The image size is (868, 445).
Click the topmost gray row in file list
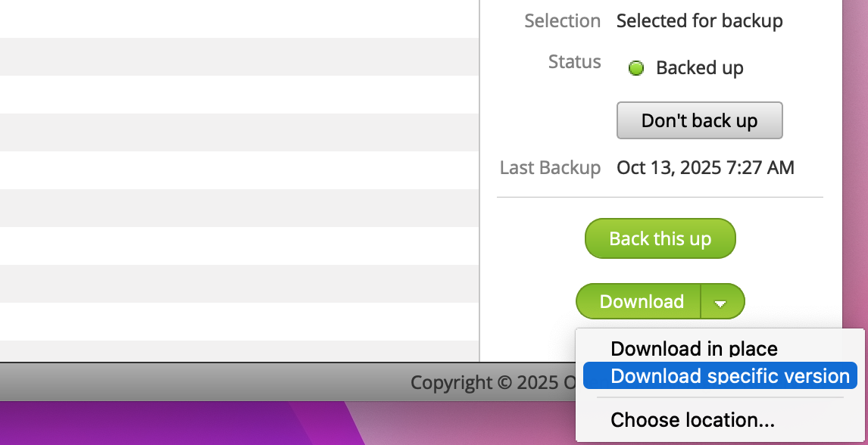click(227, 57)
